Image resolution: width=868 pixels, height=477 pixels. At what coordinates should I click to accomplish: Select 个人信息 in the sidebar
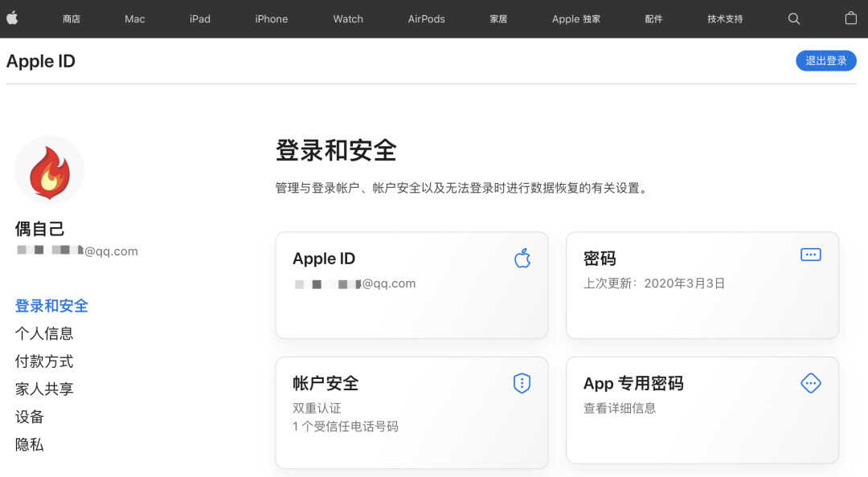tap(44, 334)
